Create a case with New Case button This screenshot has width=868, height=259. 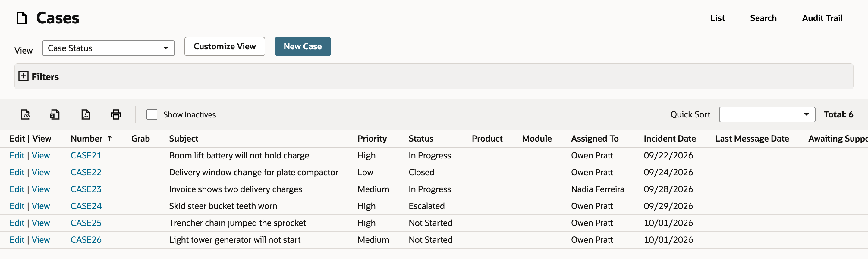[303, 46]
